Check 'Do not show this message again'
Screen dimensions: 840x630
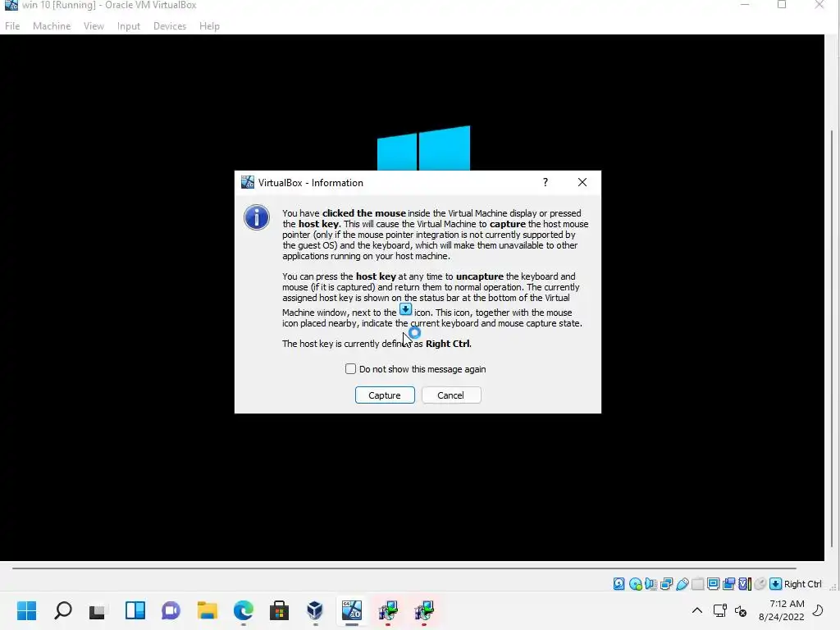[x=350, y=369]
